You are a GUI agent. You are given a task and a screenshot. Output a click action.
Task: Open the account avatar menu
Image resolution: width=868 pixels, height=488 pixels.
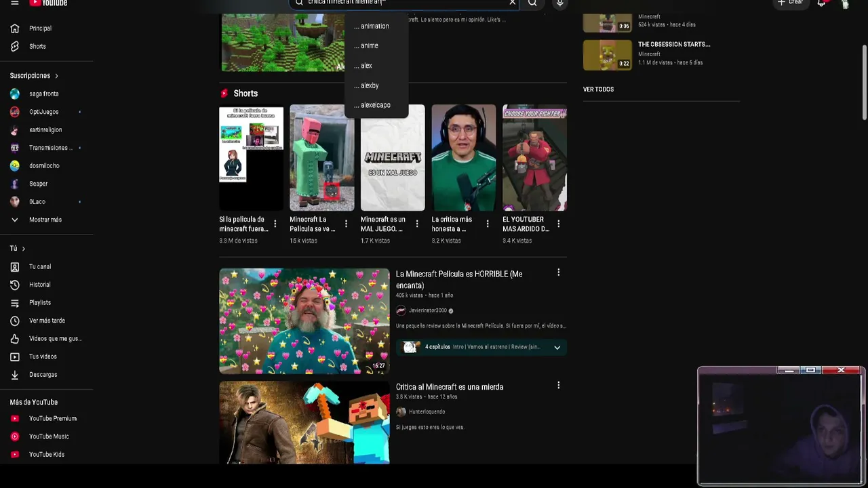pyautogui.click(x=845, y=3)
